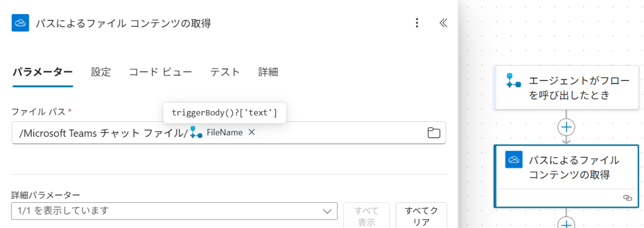Click the OneDrive icon on the action card
Screen dimensions: 644x228
(x=514, y=159)
